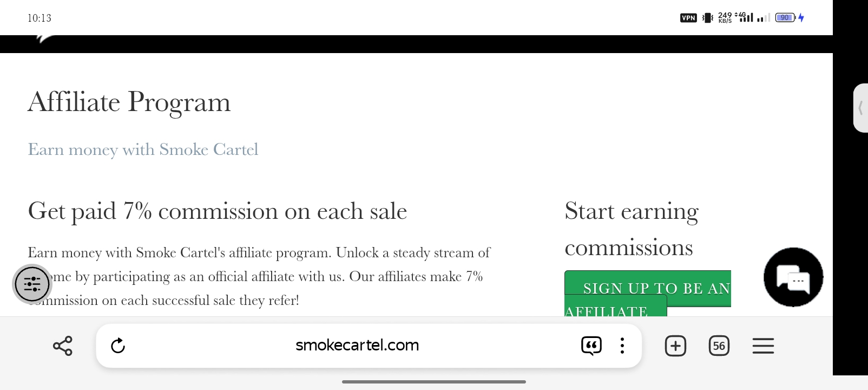Click the Earn money with Smoke Cartel subtitle
Image resolution: width=868 pixels, height=390 pixels.
click(x=143, y=149)
